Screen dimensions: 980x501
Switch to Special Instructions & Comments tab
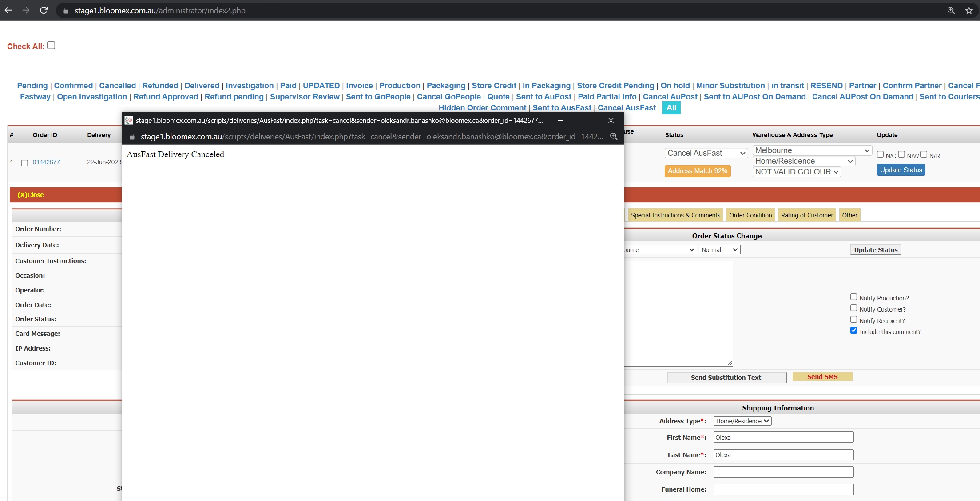coord(675,215)
